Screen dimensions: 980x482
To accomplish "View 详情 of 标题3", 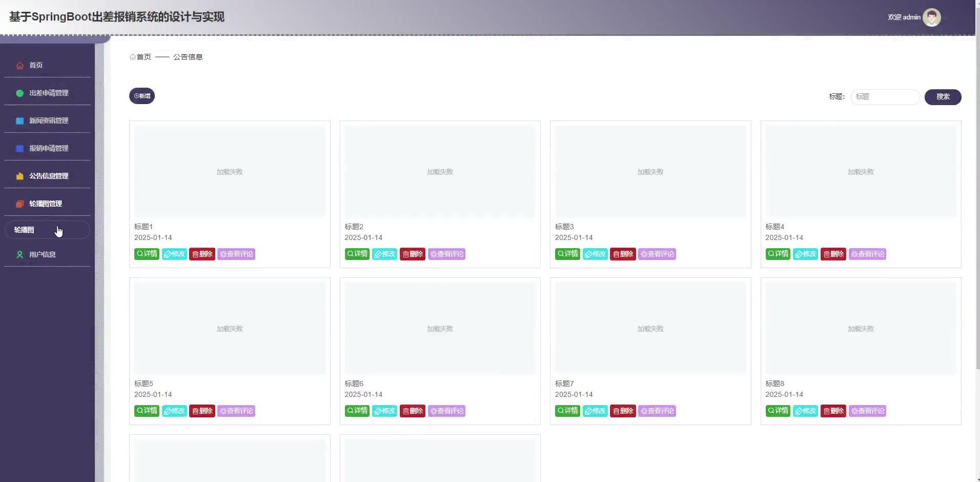I will 567,254.
